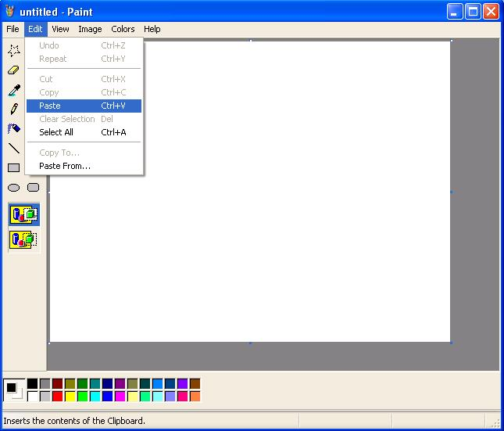This screenshot has width=504, height=431.
Task: Click the greyed-out Copy To... entry
Action: [x=84, y=153]
